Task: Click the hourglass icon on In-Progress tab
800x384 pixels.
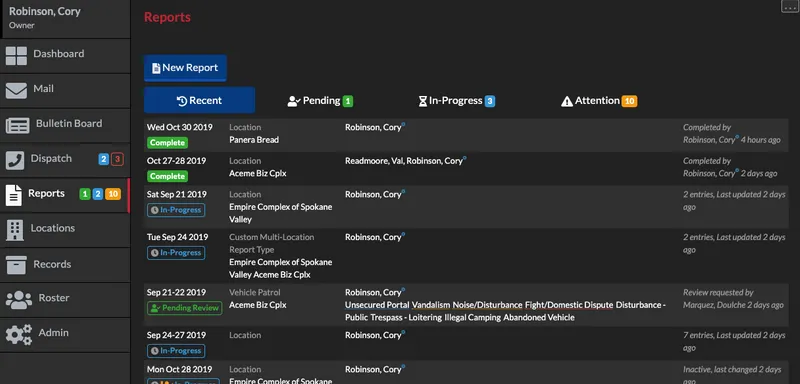Action: pos(423,101)
